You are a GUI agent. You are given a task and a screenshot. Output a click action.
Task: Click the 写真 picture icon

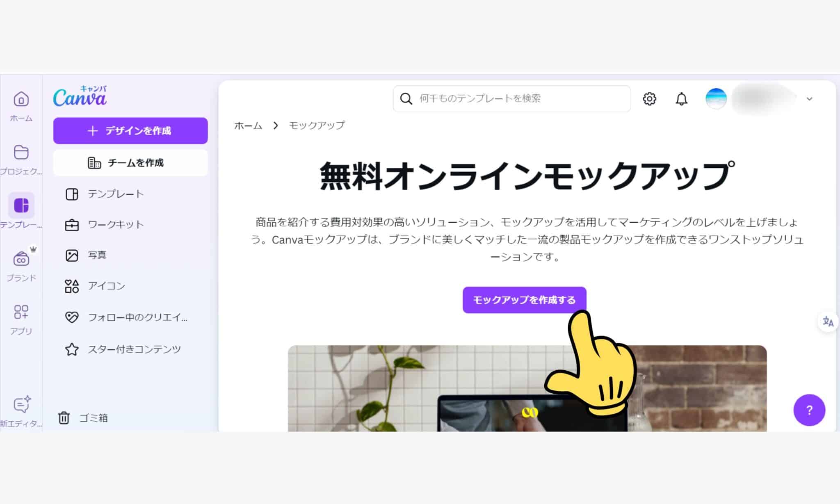(72, 255)
